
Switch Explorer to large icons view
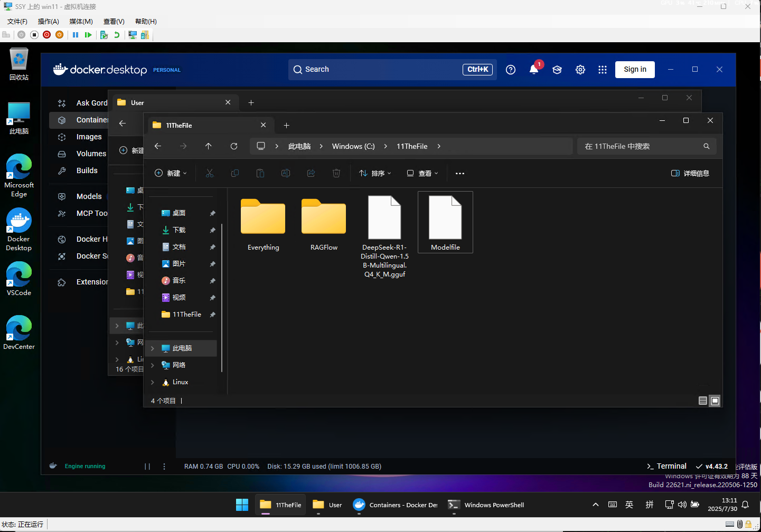(715, 401)
